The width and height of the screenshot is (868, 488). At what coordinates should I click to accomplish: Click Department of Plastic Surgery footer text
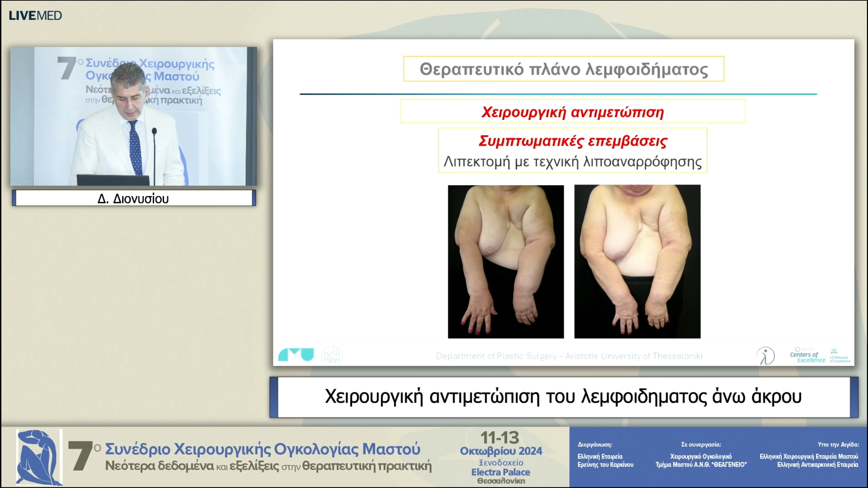point(569,356)
